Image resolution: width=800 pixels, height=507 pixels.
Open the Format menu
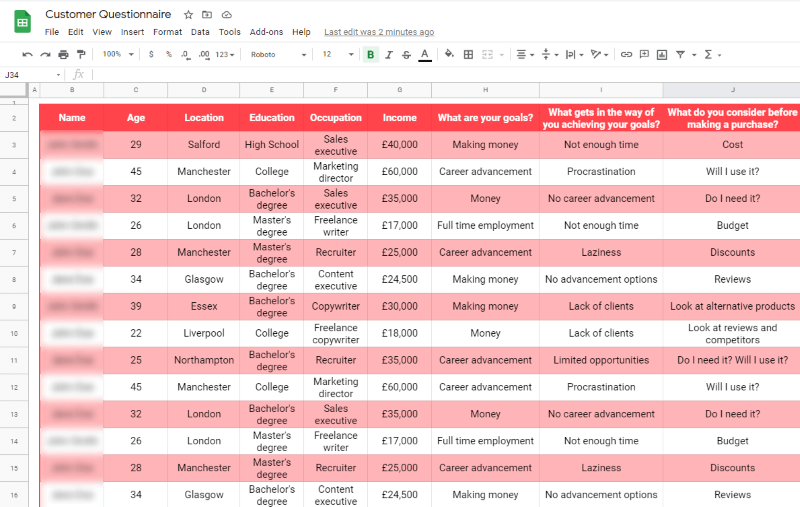coord(167,32)
